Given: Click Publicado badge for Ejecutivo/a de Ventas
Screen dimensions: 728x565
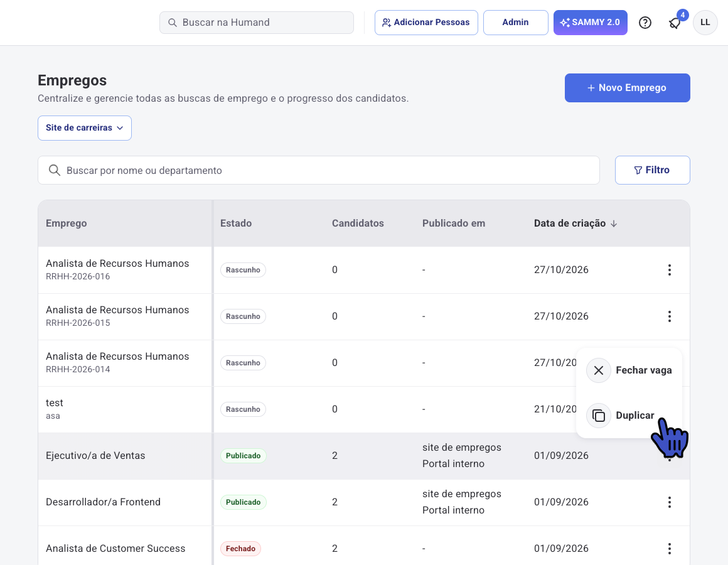Looking at the screenshot, I should (244, 455).
